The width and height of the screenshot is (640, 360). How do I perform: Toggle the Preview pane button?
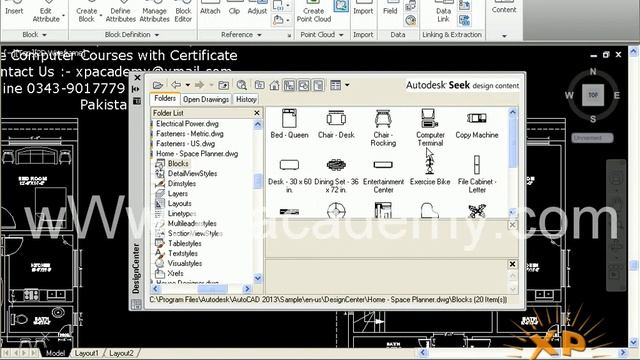pyautogui.click(x=304, y=85)
